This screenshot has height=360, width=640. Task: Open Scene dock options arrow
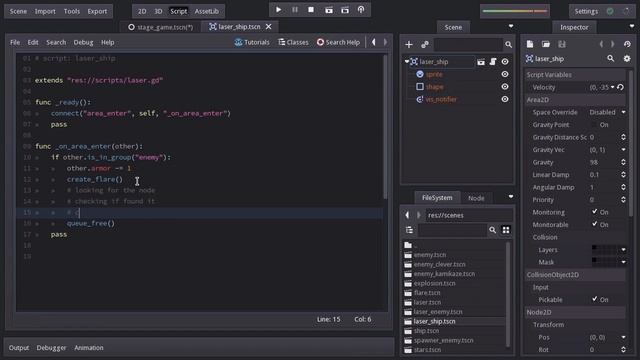coord(511,27)
